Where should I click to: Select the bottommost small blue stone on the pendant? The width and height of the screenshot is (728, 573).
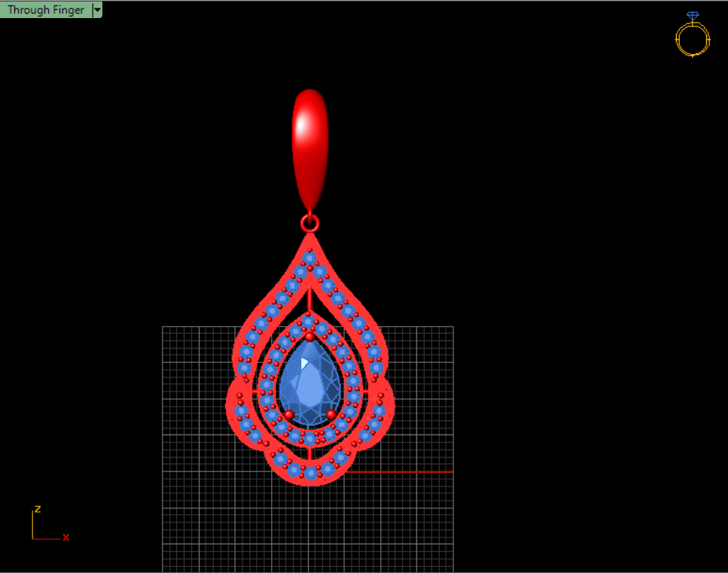point(310,473)
